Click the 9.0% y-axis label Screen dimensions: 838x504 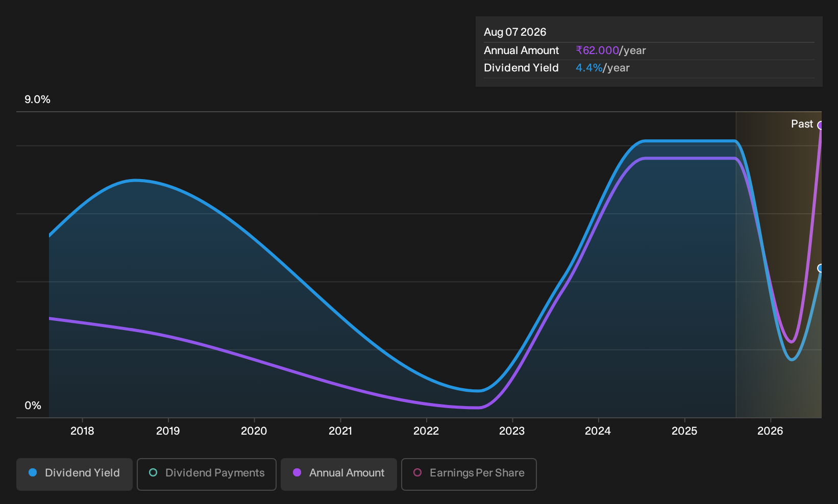coord(37,99)
